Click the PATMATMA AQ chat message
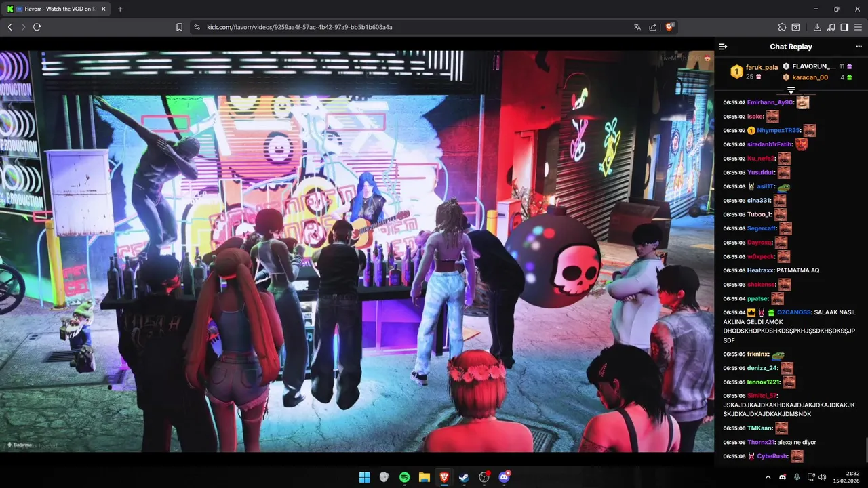 click(798, 270)
